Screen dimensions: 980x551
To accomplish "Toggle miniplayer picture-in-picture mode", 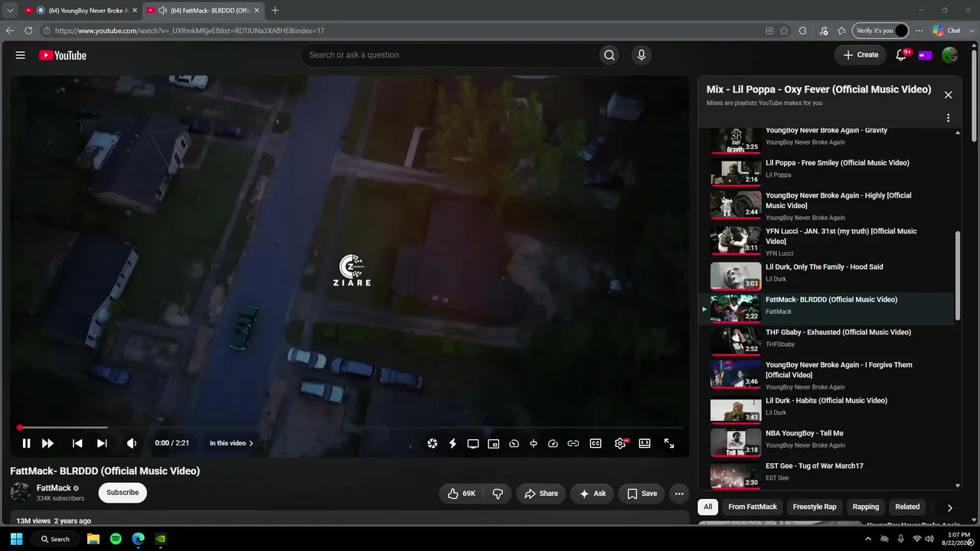I will click(494, 443).
